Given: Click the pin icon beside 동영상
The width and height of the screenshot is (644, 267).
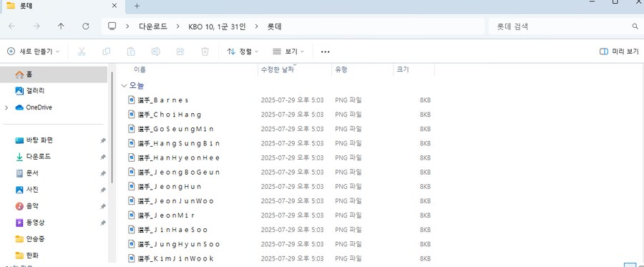Looking at the screenshot, I should (x=102, y=223).
